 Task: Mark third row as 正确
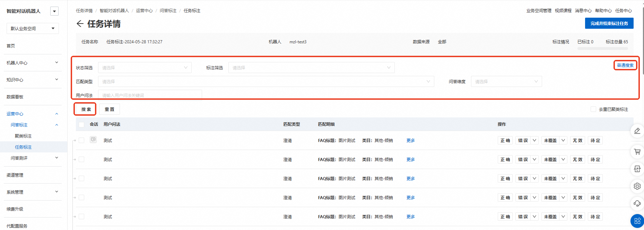(x=505, y=178)
